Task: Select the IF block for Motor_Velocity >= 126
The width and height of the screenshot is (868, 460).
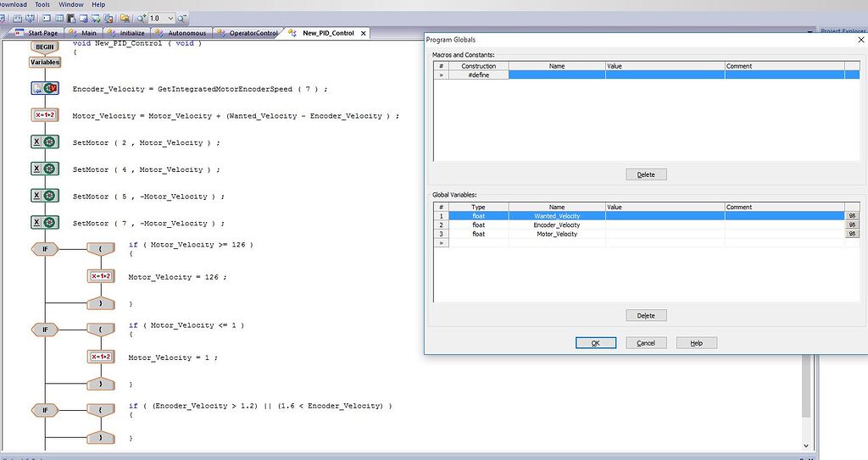Action: click(44, 249)
